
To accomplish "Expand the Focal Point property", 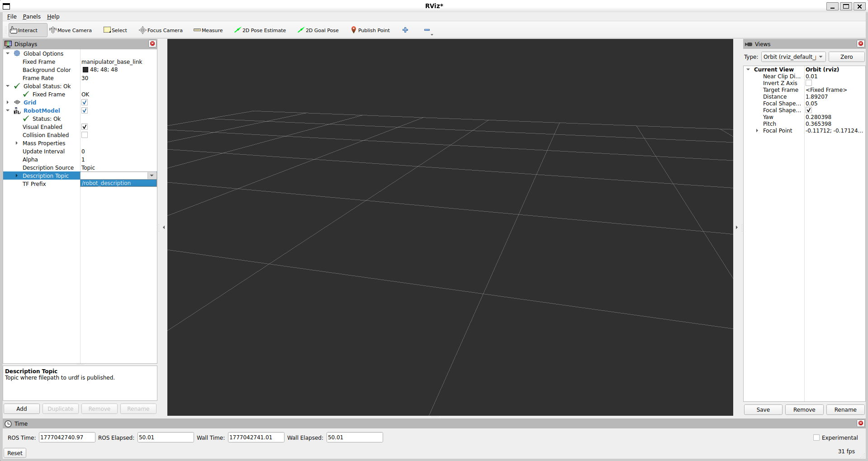I will [757, 131].
